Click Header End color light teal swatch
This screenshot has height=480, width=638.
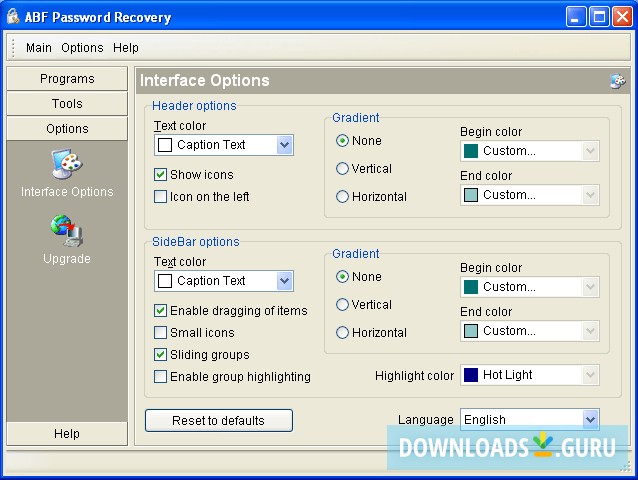tap(471, 195)
